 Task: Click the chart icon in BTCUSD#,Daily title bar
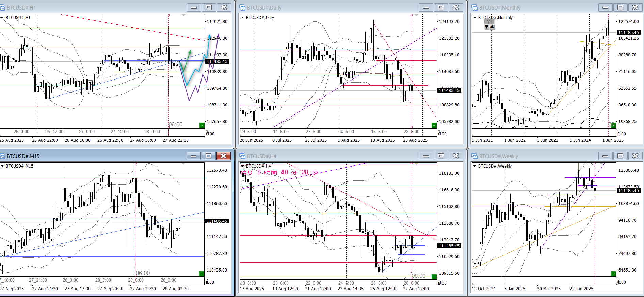click(x=242, y=7)
